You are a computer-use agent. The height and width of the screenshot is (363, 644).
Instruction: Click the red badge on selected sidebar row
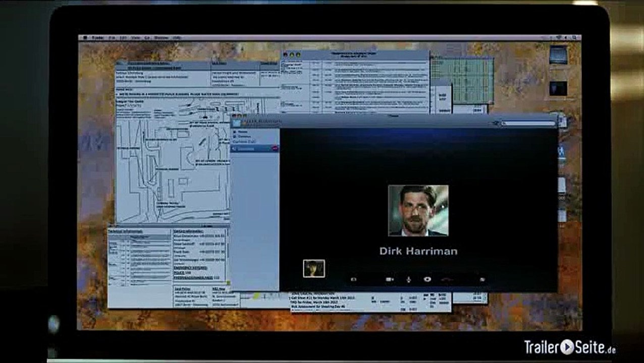click(275, 148)
